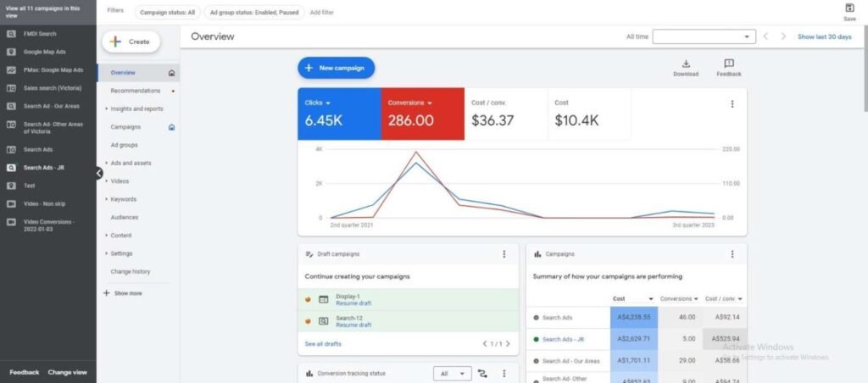The height and width of the screenshot is (383, 868).
Task: Click the Download icon
Action: coord(685,64)
